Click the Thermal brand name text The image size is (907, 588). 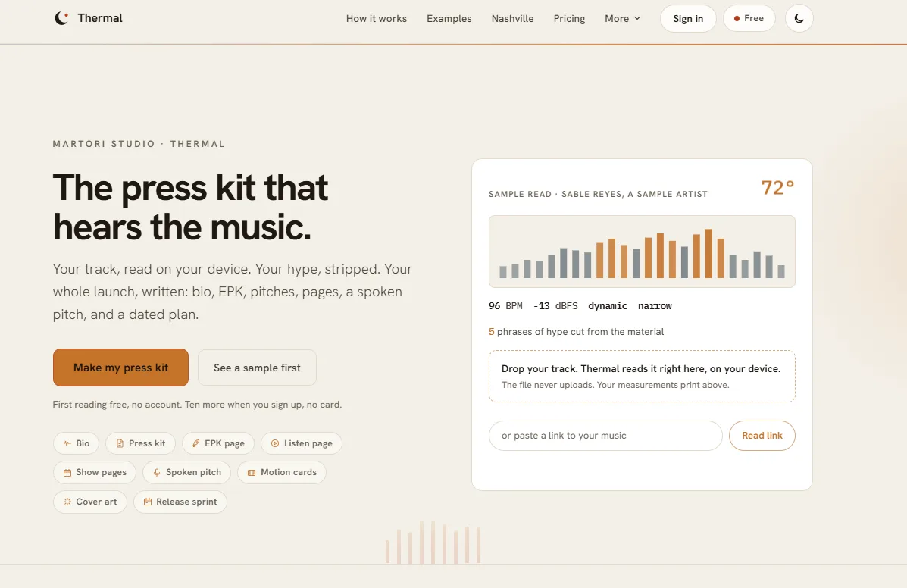pyautogui.click(x=100, y=18)
